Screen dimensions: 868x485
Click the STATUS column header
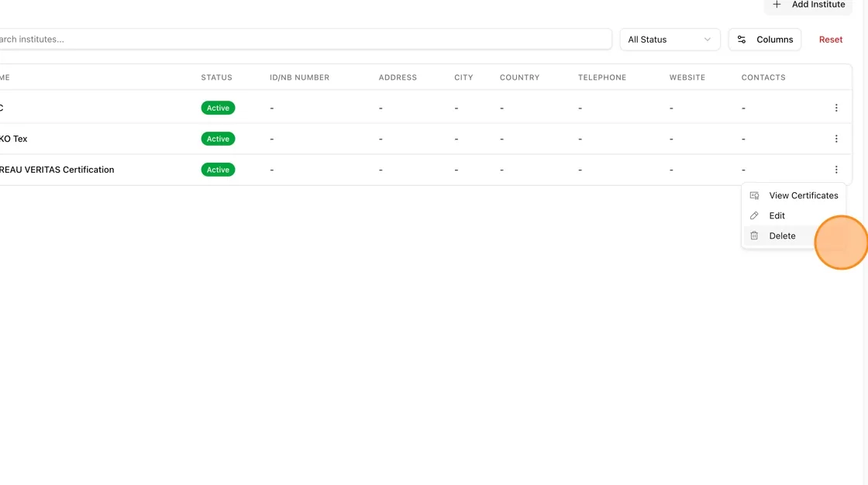216,77
